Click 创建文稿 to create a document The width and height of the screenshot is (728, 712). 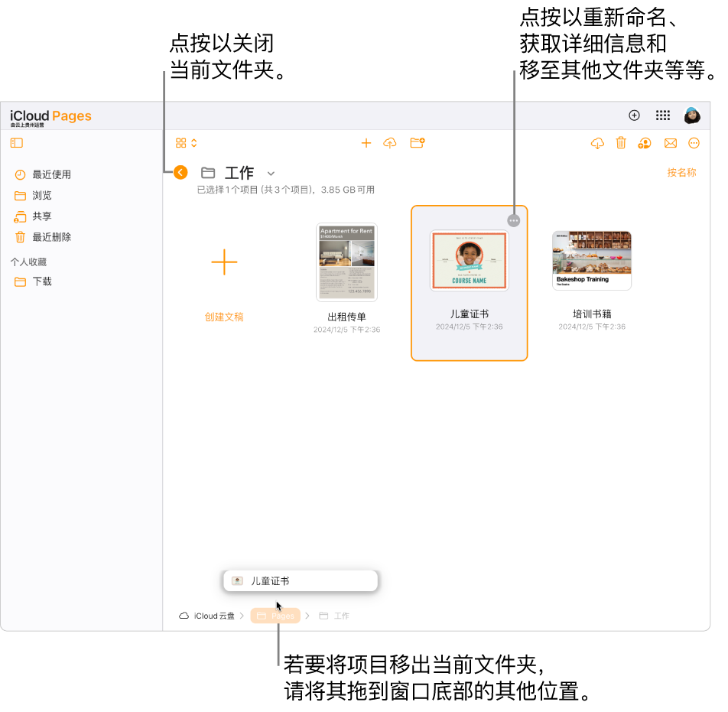tap(224, 317)
